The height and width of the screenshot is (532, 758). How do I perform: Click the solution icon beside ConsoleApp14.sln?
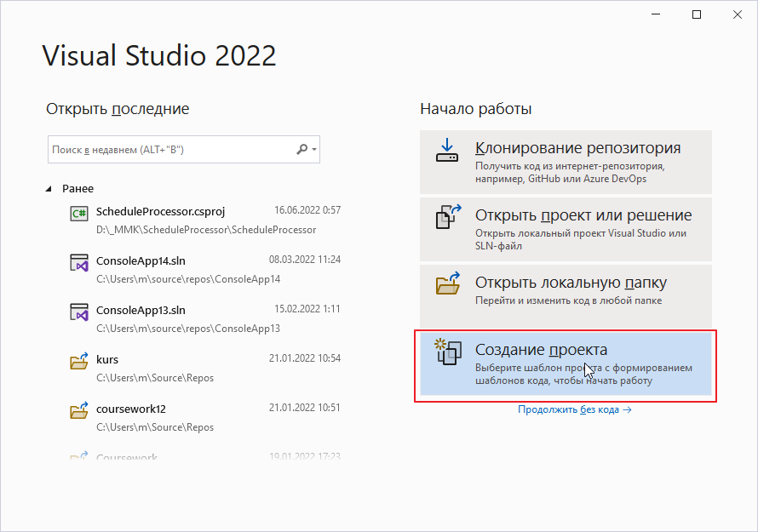[x=79, y=262]
